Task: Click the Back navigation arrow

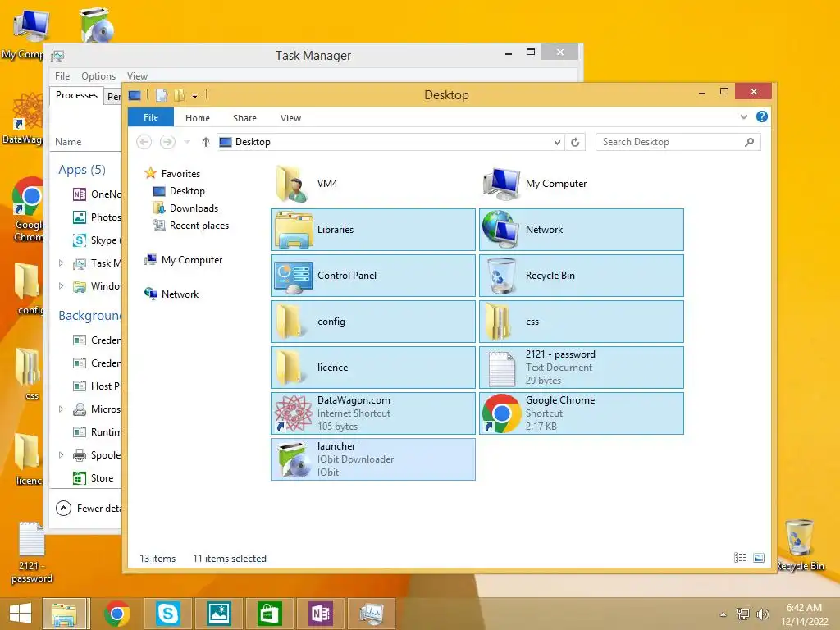Action: pos(144,142)
